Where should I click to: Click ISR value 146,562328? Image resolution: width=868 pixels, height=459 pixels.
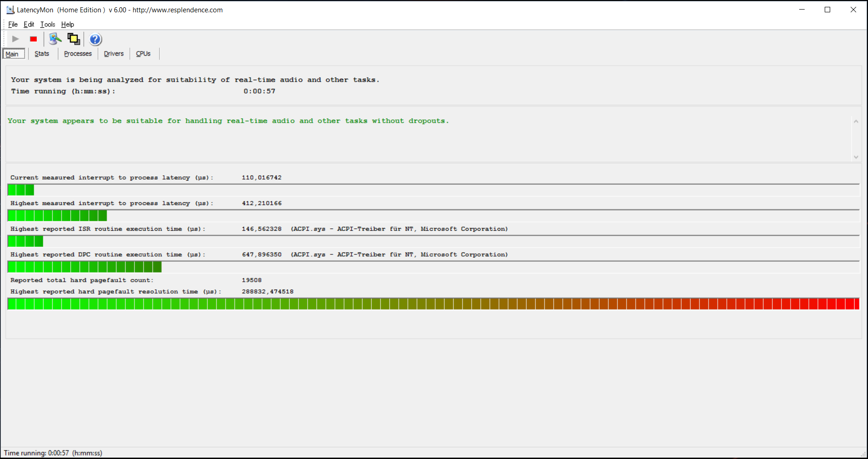pyautogui.click(x=262, y=229)
